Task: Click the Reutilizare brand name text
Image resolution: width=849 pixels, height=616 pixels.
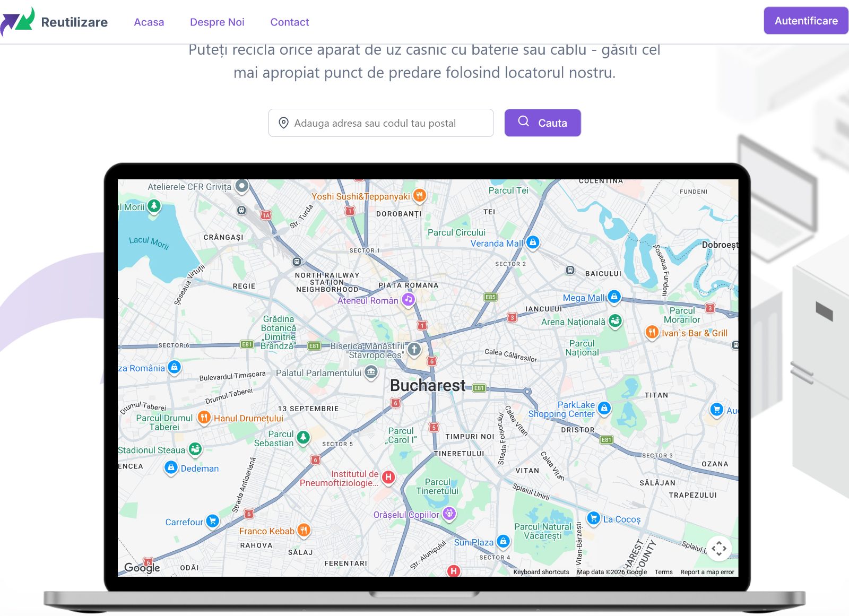Action: pyautogui.click(x=74, y=22)
